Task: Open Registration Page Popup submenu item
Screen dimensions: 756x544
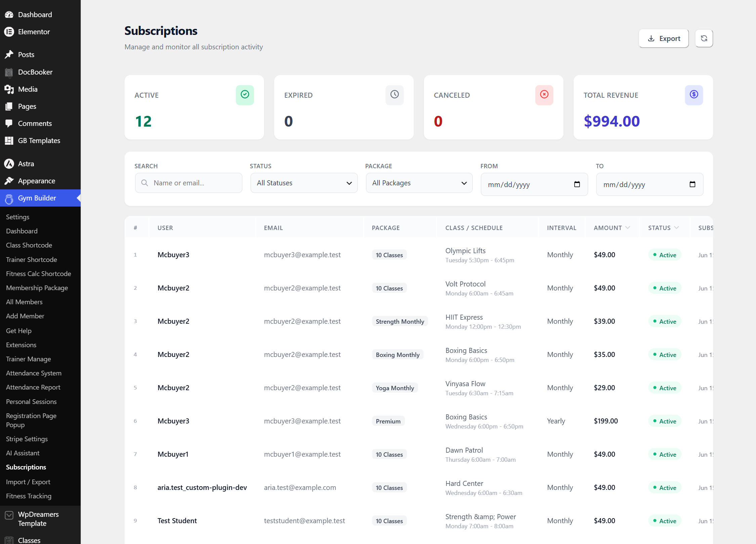Action: coord(31,420)
